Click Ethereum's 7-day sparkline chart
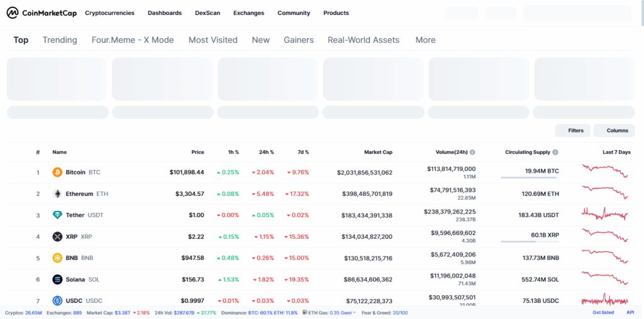Viewport: 644px width, 319px height. (605, 192)
